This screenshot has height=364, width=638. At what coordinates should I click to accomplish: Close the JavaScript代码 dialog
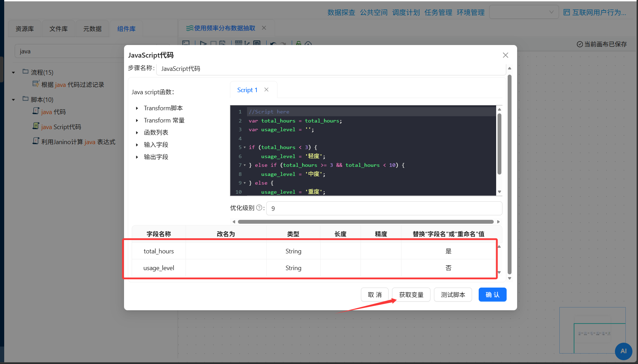pos(505,55)
